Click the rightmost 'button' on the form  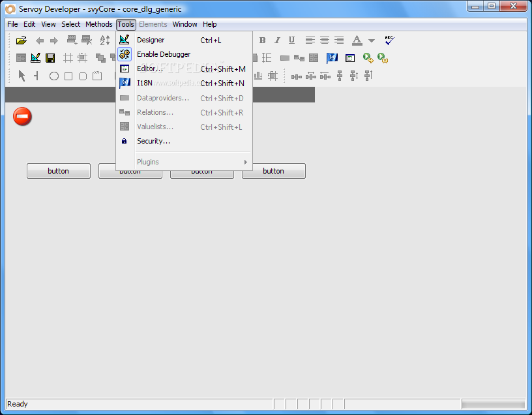[274, 171]
